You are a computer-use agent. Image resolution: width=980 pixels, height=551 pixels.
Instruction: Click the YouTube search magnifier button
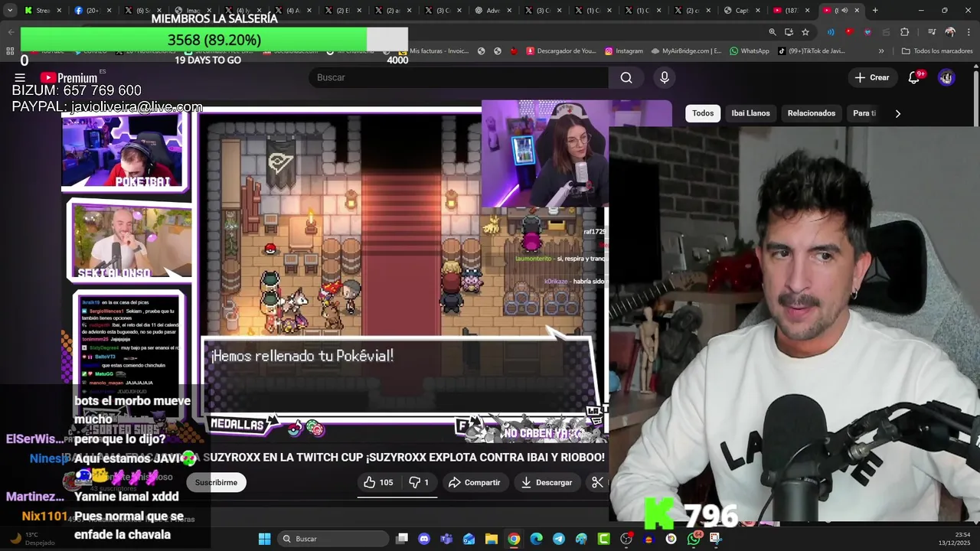pyautogui.click(x=626, y=77)
